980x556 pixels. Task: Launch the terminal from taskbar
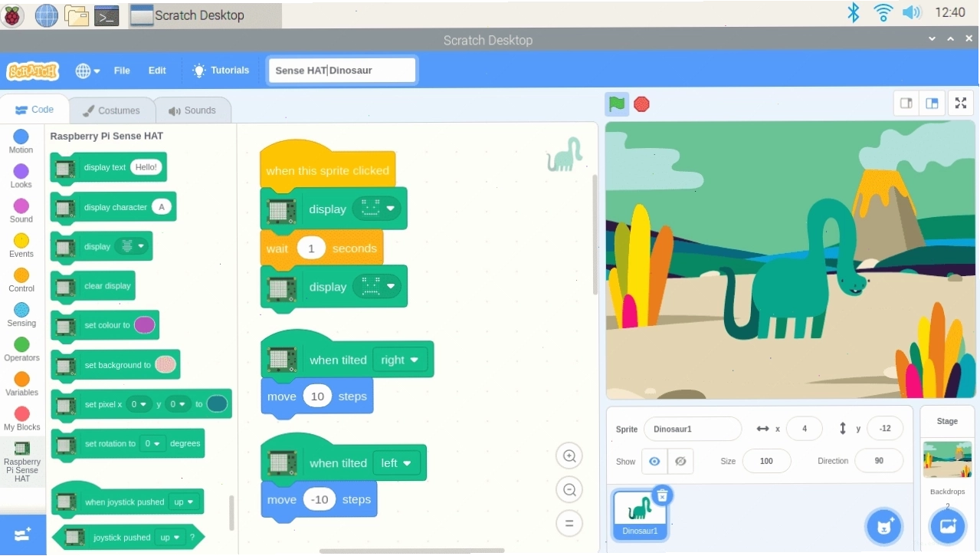coord(107,15)
